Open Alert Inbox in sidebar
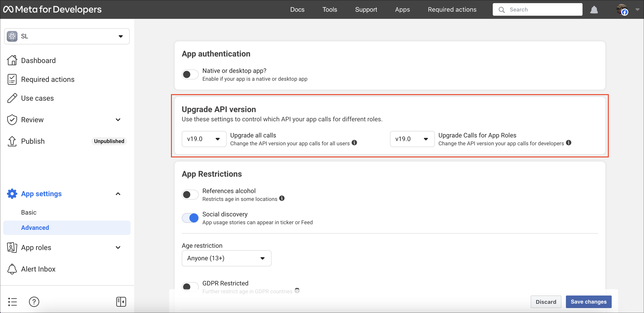This screenshot has height=313, width=644. tap(38, 269)
